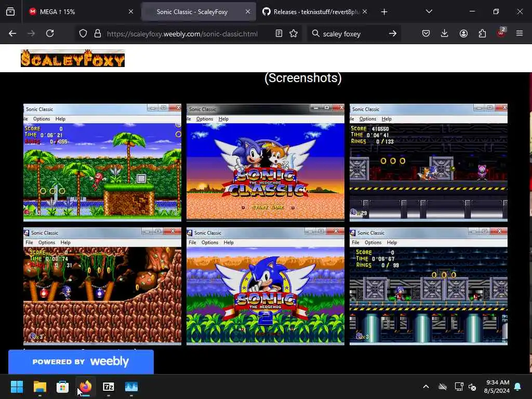Expand the list all tabs dropdown
The height and width of the screenshot is (399, 532).
tap(429, 12)
